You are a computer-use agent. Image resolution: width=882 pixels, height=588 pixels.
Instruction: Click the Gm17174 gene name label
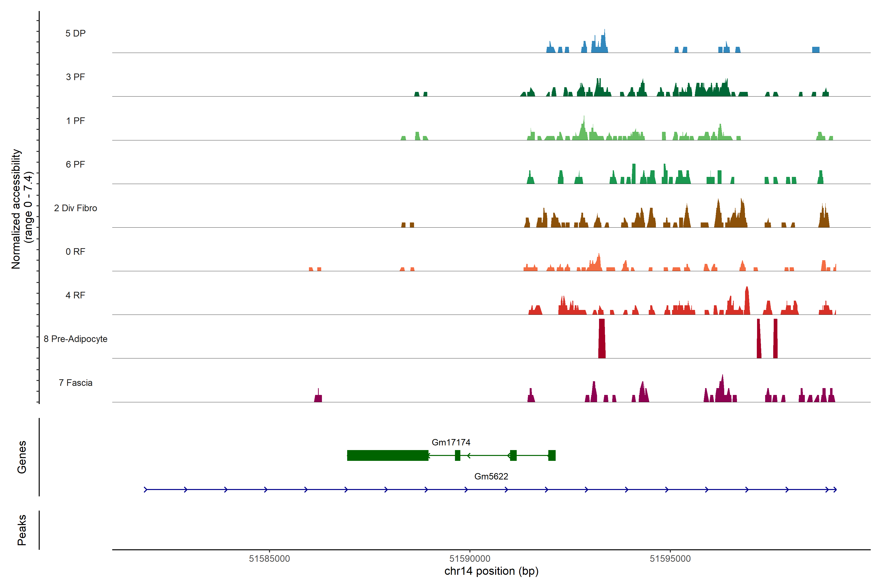(x=451, y=442)
